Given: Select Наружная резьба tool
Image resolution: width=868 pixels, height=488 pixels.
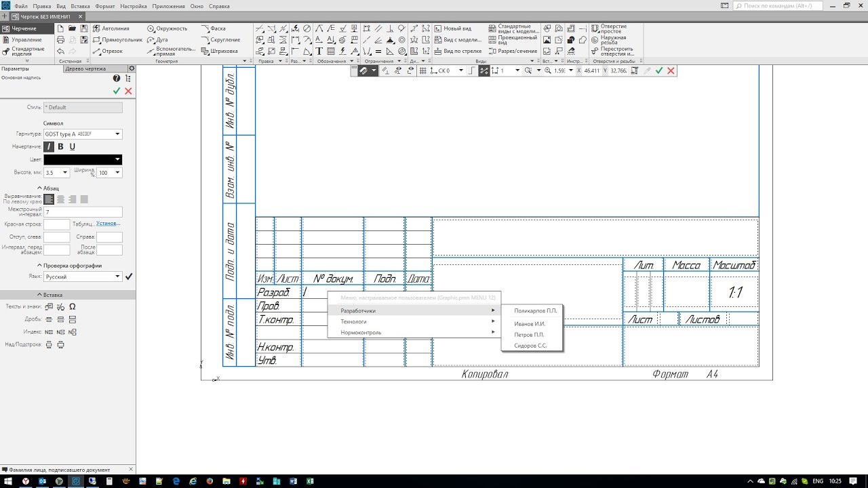Looking at the screenshot, I should coord(608,40).
